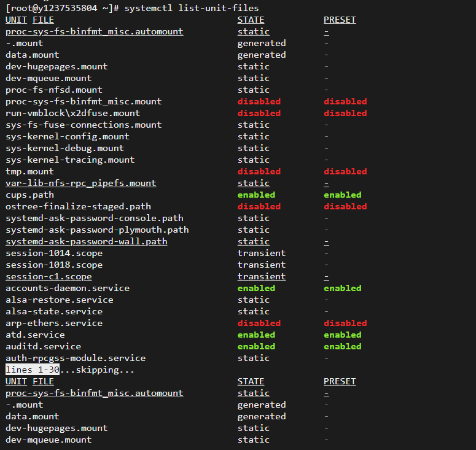Click the first STATE column header
Screen dimensions: 476x450
pos(251,20)
